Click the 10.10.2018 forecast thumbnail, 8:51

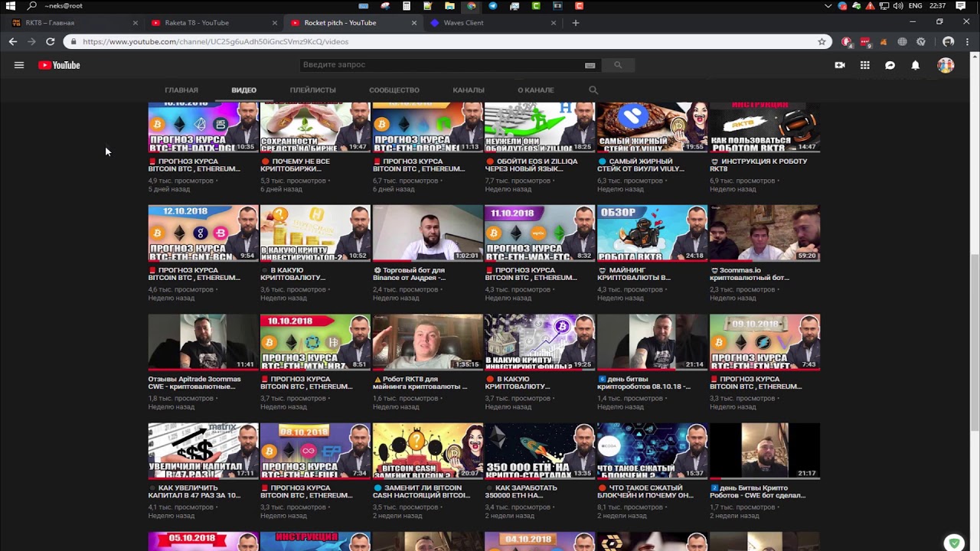point(315,342)
